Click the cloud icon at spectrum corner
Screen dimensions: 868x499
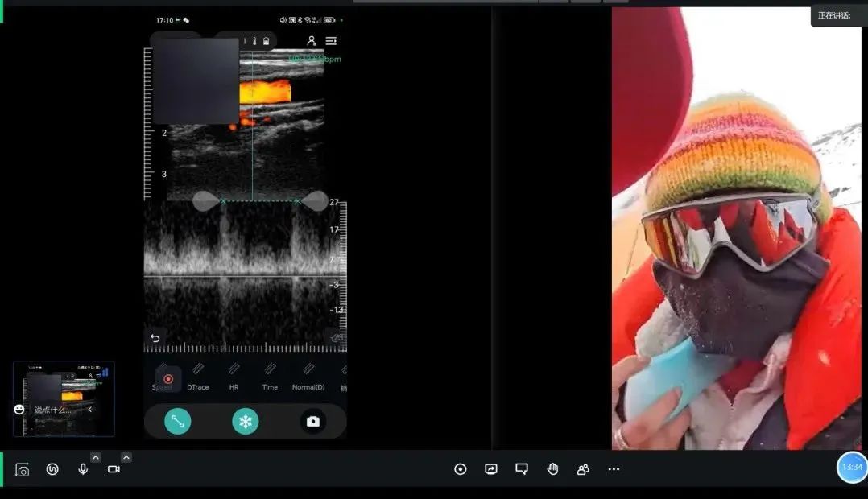pyautogui.click(x=337, y=337)
